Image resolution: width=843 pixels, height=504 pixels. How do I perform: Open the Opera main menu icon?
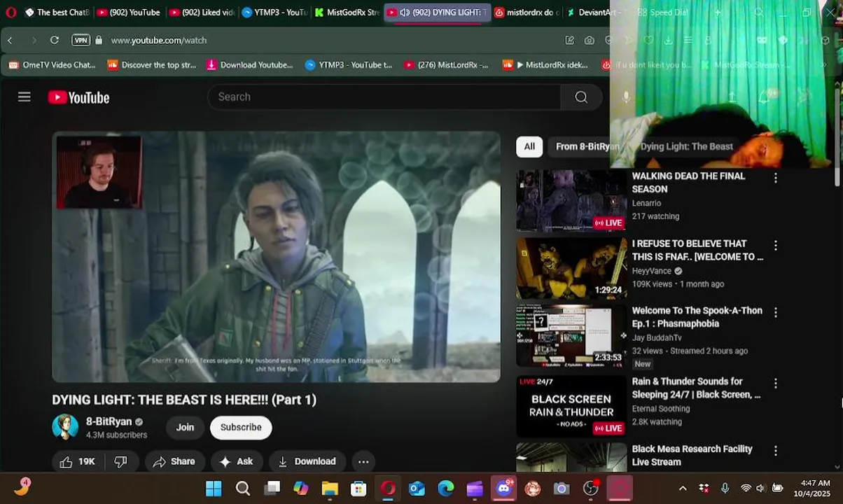pyautogui.click(x=11, y=12)
